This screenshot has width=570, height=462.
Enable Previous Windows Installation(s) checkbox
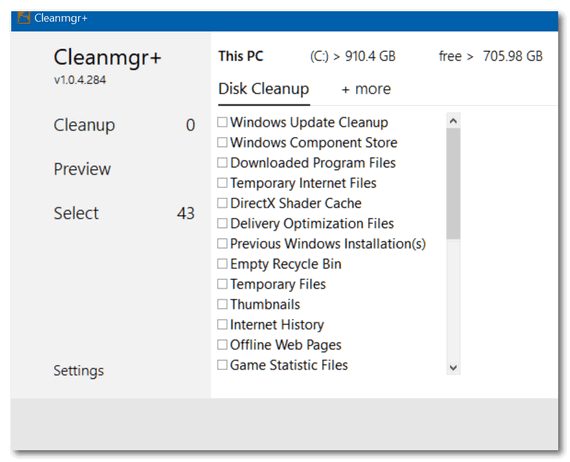tap(222, 244)
